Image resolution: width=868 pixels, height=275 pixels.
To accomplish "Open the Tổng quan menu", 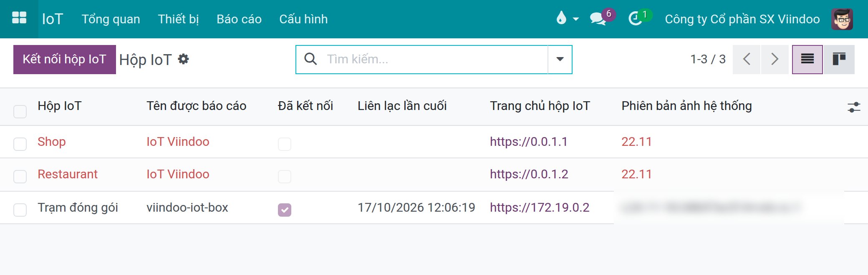I will pos(111,19).
